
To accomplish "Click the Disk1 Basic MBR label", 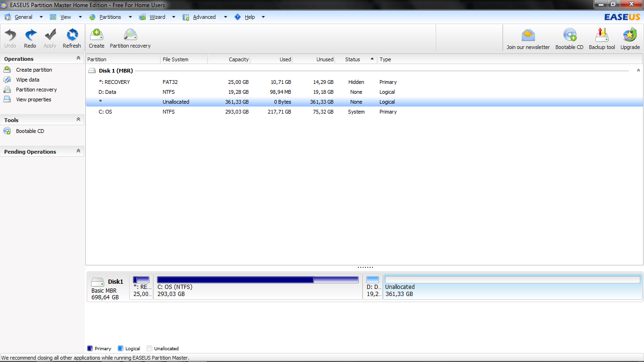I will 107,287.
